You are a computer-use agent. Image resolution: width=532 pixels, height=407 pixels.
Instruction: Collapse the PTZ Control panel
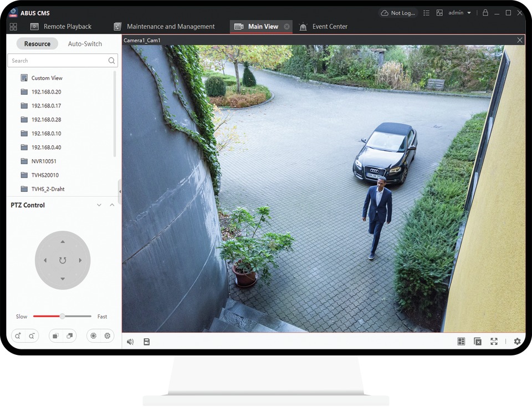point(112,205)
